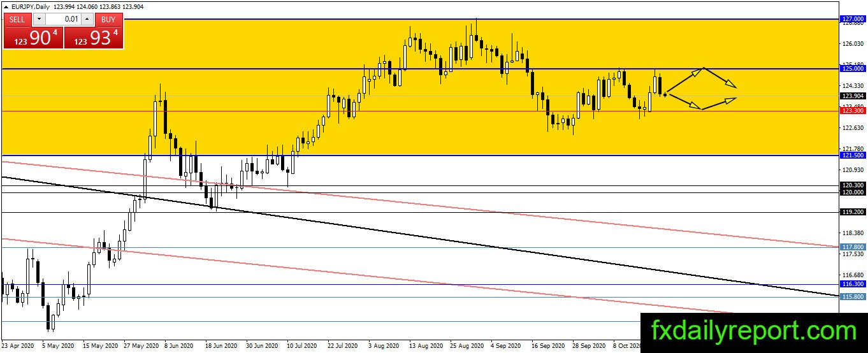Select the 127.000 price level label

[853, 19]
